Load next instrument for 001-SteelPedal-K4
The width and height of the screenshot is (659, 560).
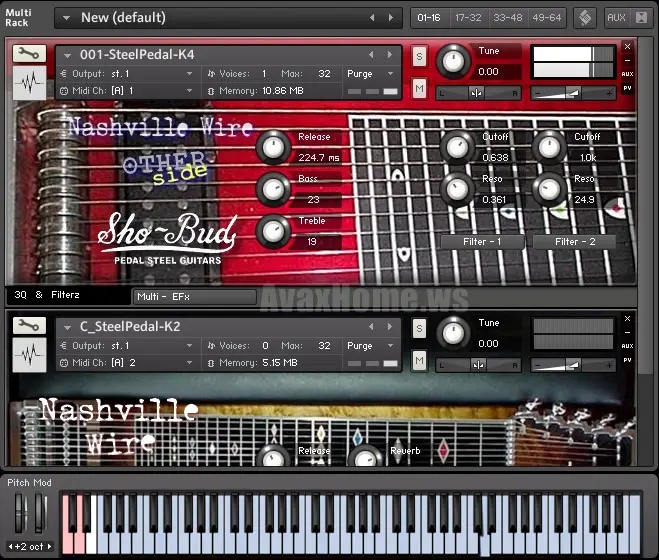coord(390,55)
